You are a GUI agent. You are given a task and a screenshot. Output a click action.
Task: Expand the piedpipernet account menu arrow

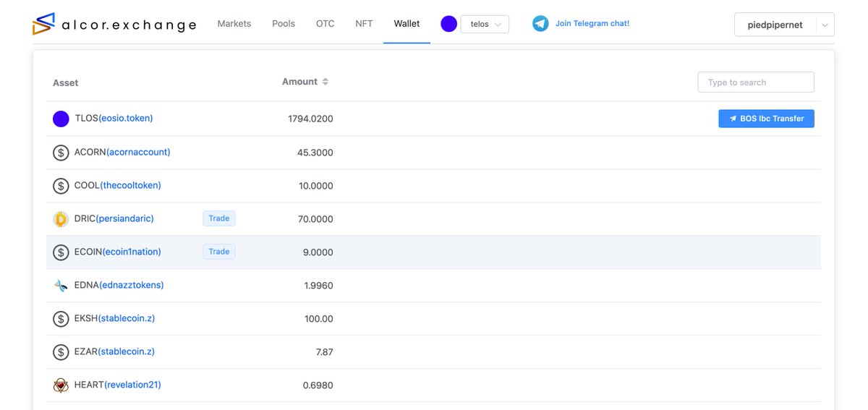pyautogui.click(x=825, y=25)
